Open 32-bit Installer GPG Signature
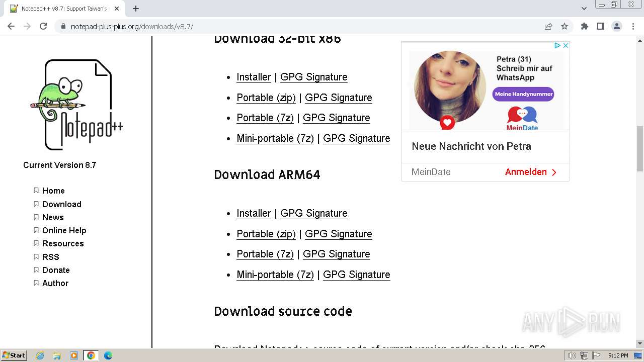Image resolution: width=644 pixels, height=362 pixels. pyautogui.click(x=313, y=77)
